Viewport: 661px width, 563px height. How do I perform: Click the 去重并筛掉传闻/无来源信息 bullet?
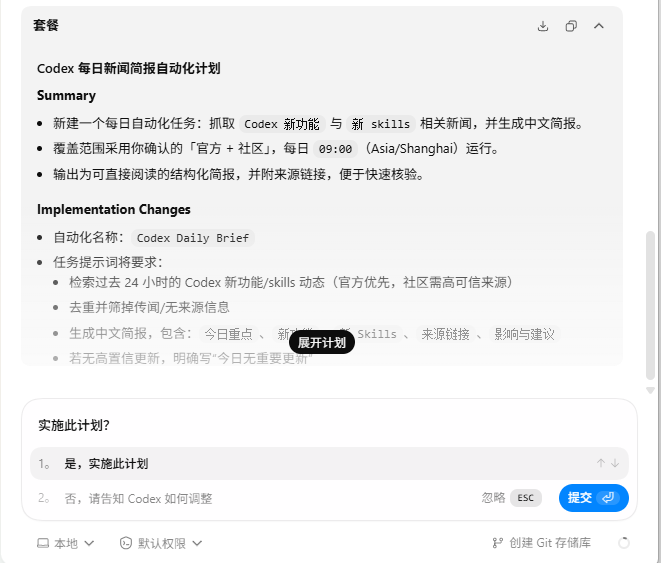tap(149, 307)
